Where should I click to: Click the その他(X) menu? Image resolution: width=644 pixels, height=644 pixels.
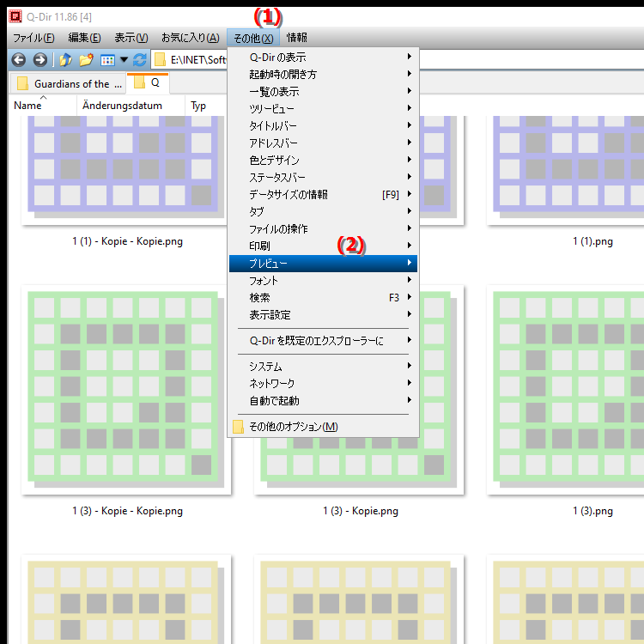[x=253, y=38]
